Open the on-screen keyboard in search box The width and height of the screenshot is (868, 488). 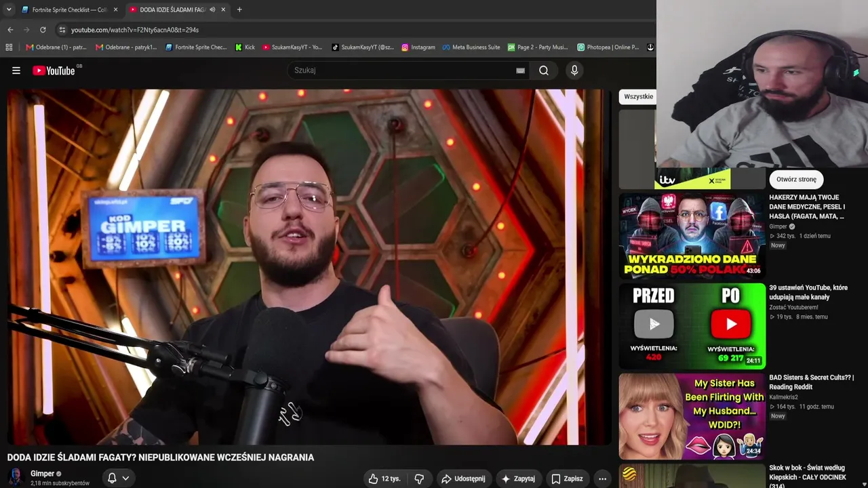[x=520, y=70]
